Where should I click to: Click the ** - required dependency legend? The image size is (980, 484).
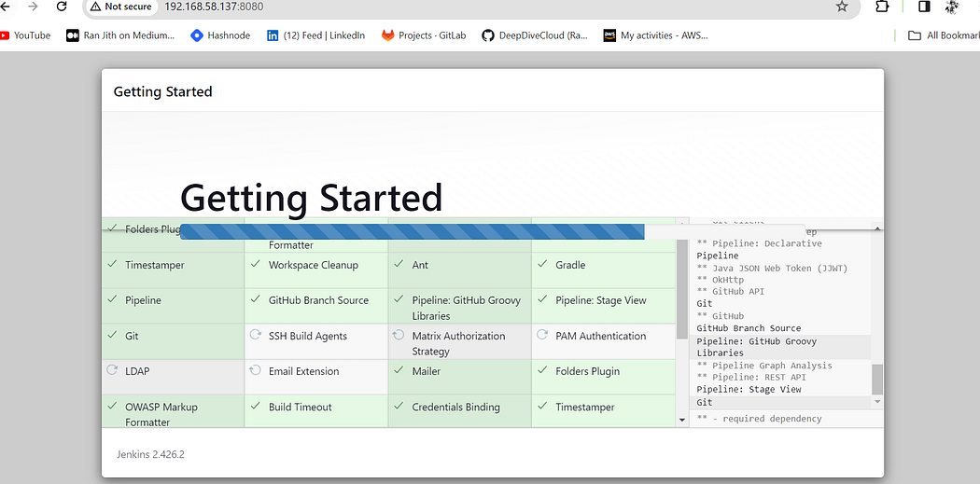click(x=759, y=419)
